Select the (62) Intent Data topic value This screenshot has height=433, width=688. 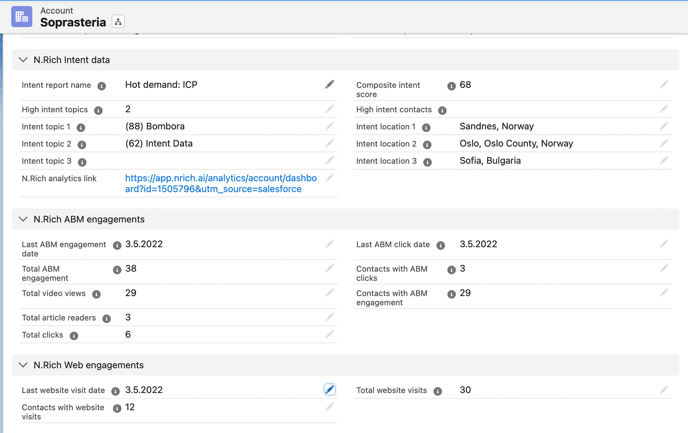pyautogui.click(x=159, y=143)
